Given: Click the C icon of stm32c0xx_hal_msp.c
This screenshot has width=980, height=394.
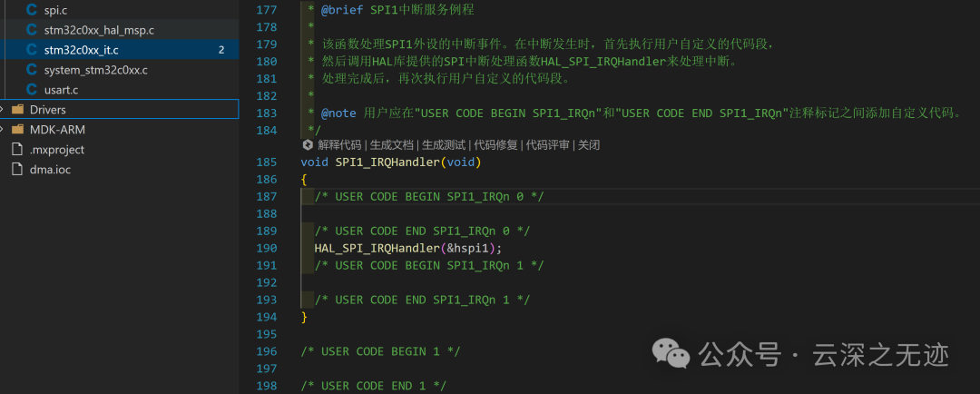Looking at the screenshot, I should click(32, 30).
